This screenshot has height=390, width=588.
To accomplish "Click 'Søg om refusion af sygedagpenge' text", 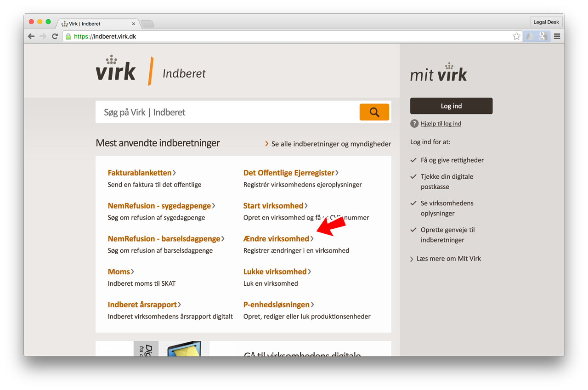I will tap(156, 218).
